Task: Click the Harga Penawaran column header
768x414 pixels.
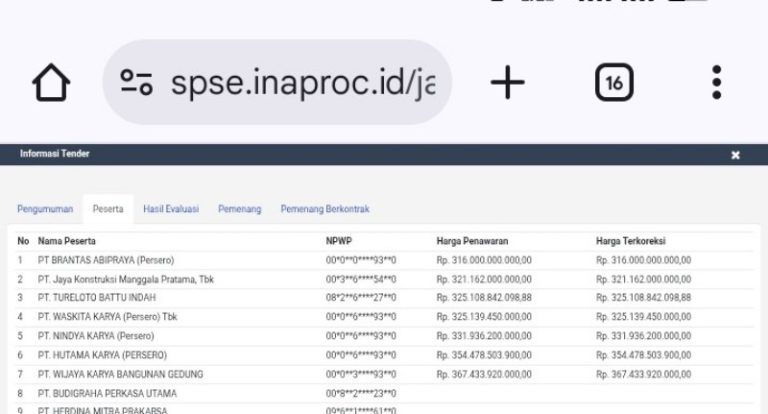Action: point(472,241)
